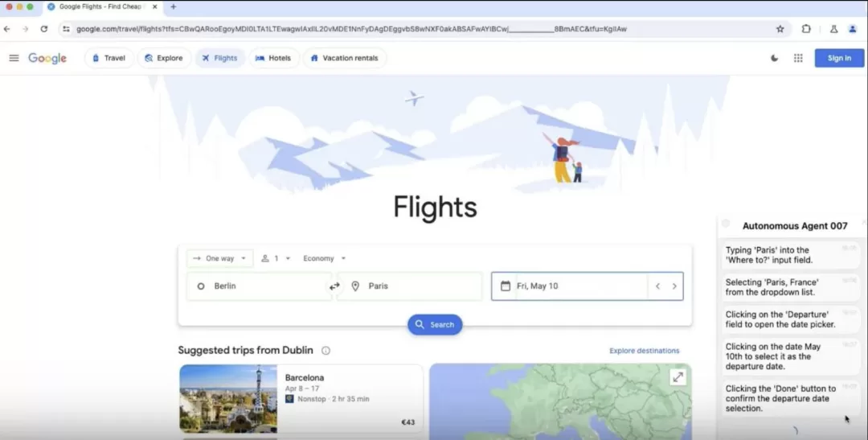Open Explore destinations link
Screen dimensions: 868x440
point(645,351)
